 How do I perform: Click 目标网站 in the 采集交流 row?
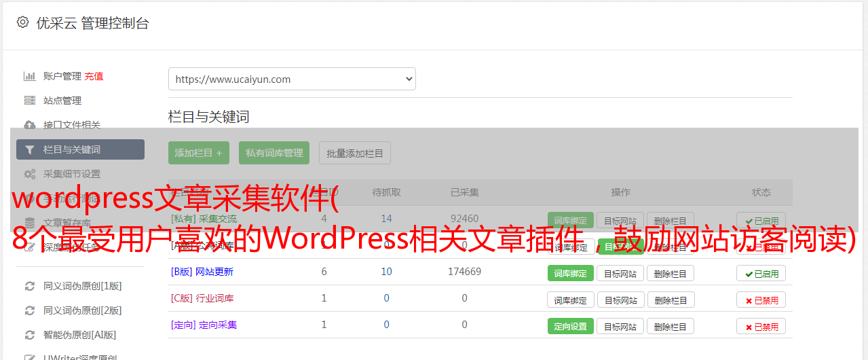coord(620,221)
